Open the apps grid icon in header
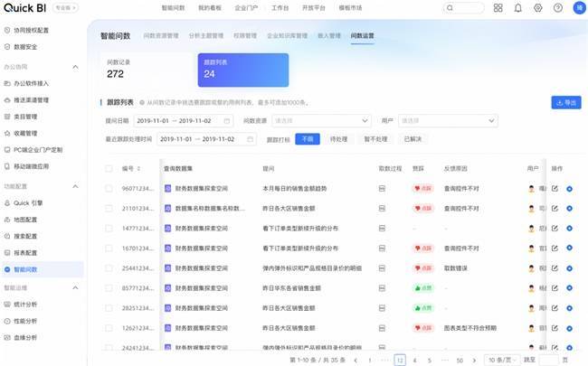Image resolution: width=588 pixels, height=366 pixels. pos(496,7)
